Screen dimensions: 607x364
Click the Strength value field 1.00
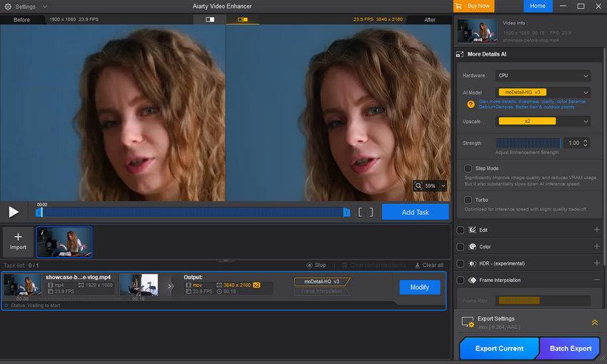pyautogui.click(x=573, y=143)
